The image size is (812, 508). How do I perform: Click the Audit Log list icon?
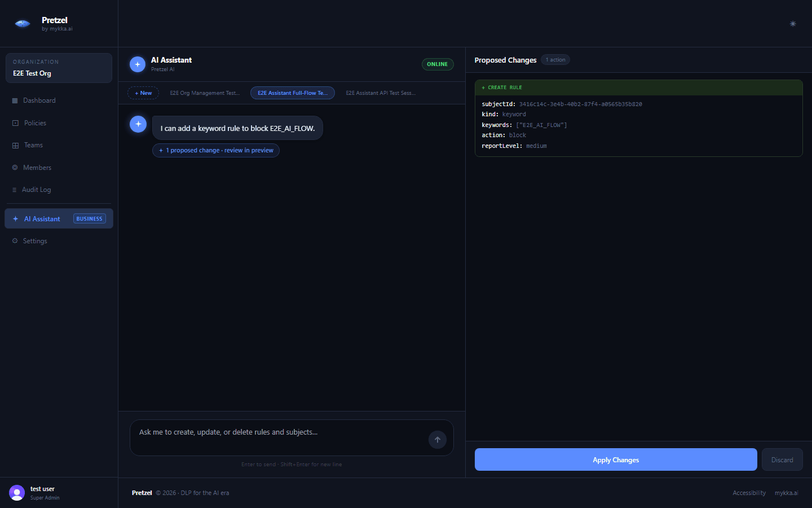point(14,190)
